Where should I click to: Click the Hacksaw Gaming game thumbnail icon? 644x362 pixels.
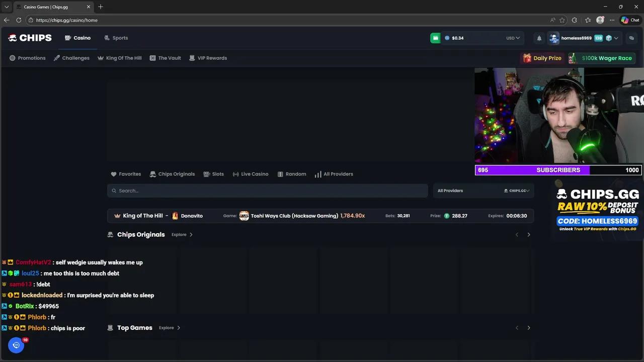coord(244,216)
